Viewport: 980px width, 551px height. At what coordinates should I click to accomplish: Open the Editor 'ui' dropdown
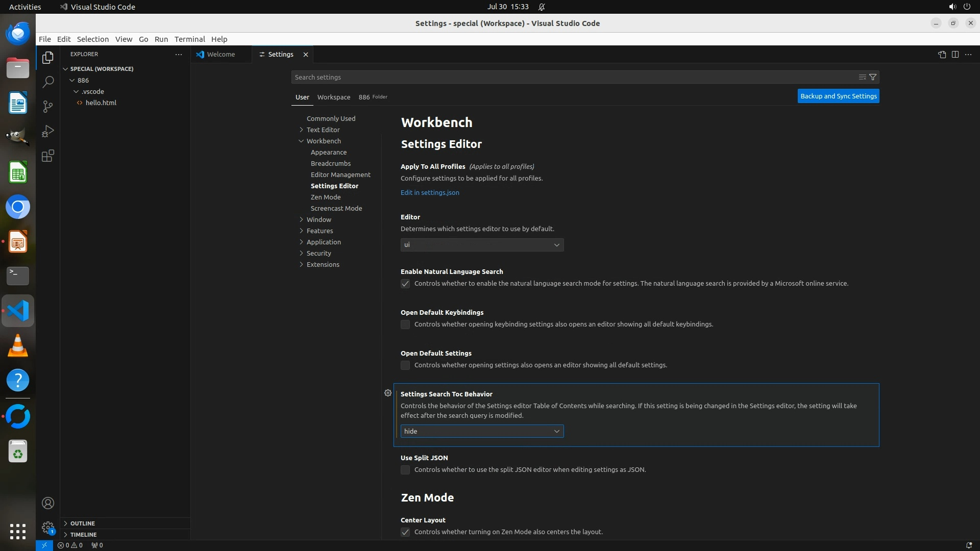coord(482,245)
